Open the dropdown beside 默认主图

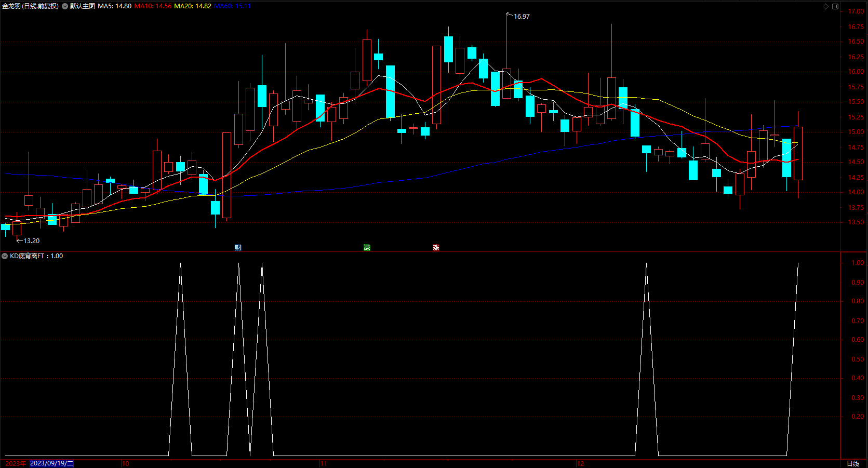[65, 6]
